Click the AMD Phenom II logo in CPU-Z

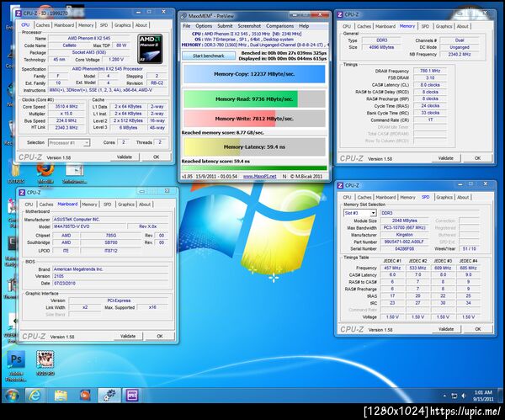[150, 49]
